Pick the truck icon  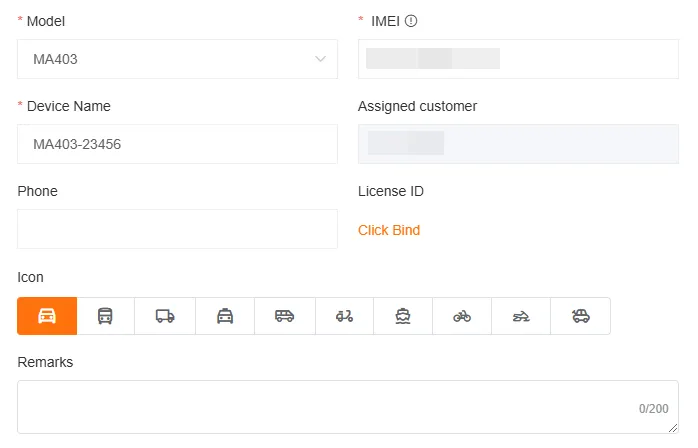pos(165,316)
